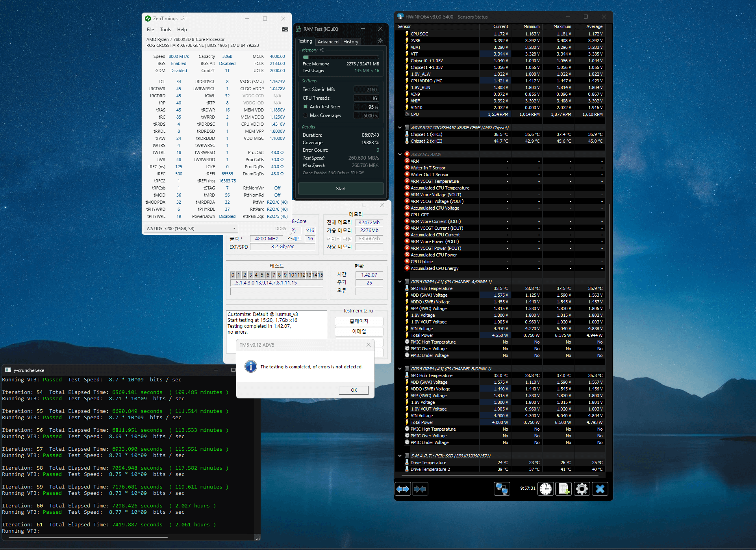
Task: Collapse the DDR5 DIMM [#1] sensor group
Action: [400, 282]
